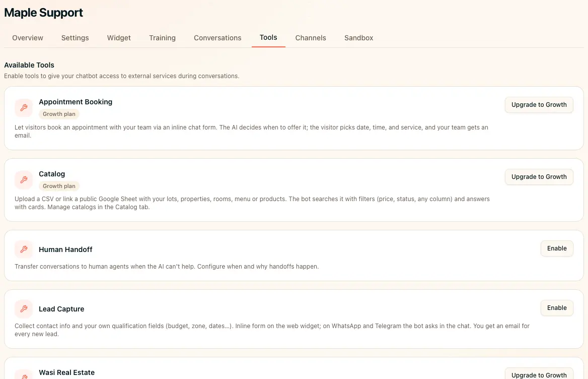Click the Catalog tool wrench icon

coord(24,180)
